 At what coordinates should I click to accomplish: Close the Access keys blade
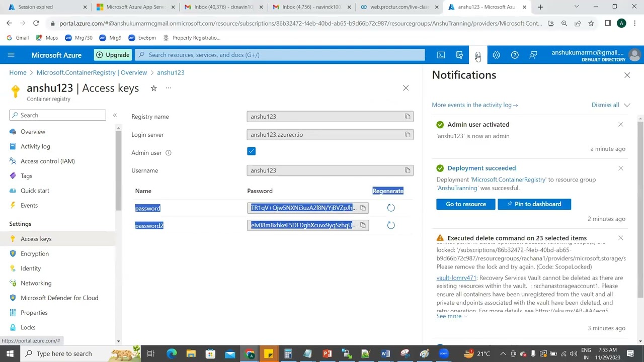(406, 88)
